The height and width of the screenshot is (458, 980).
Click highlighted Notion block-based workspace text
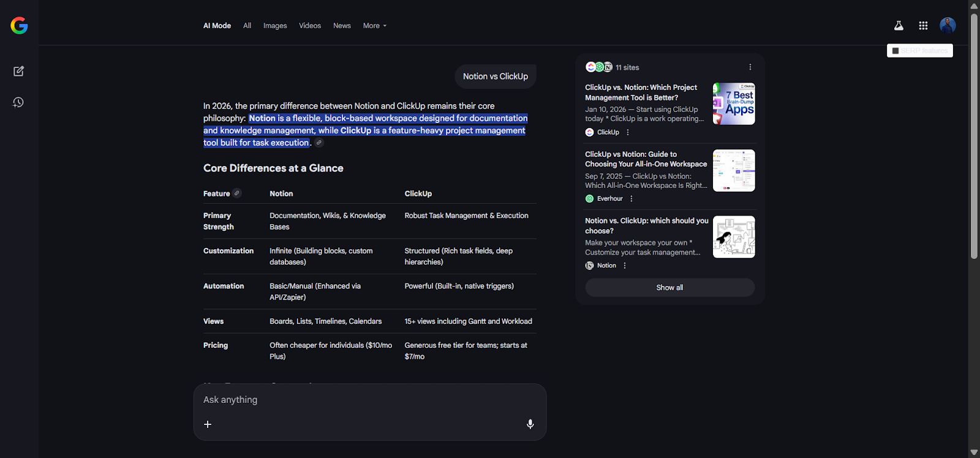(x=366, y=130)
